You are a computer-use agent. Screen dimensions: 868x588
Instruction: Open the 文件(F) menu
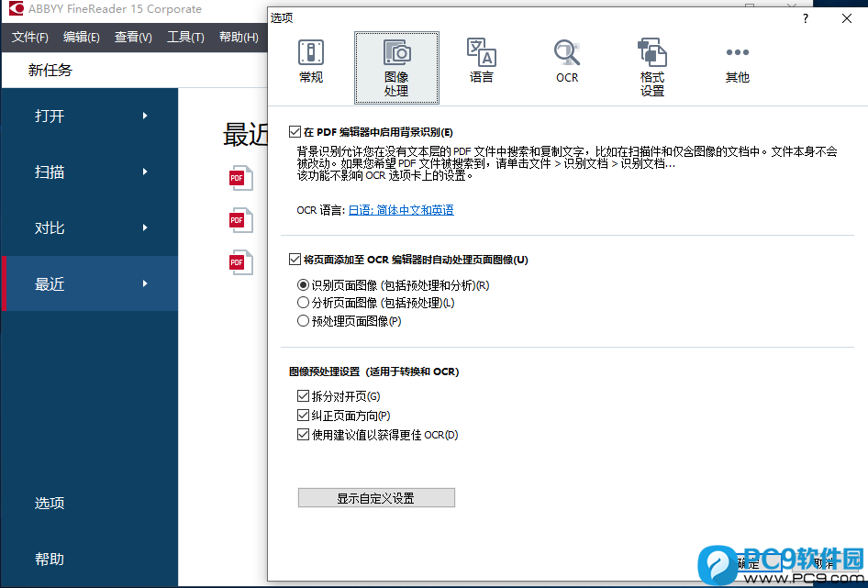pyautogui.click(x=30, y=37)
